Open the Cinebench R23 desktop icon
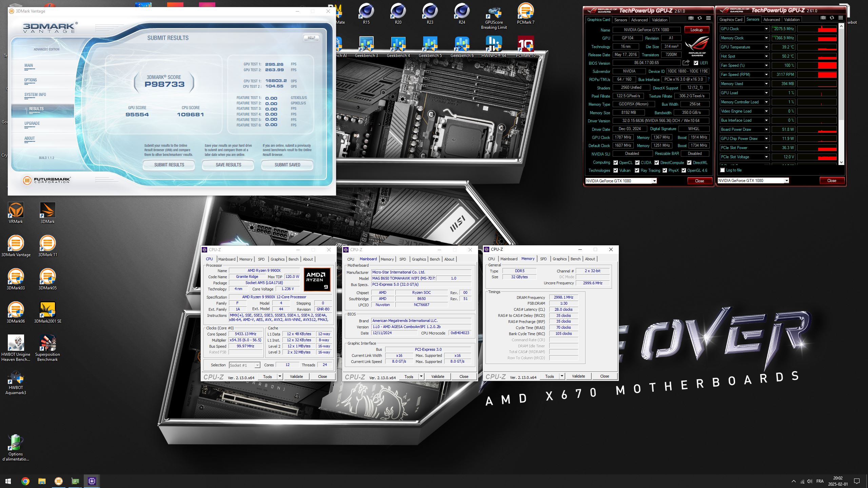This screenshot has width=868, height=488. [430, 14]
